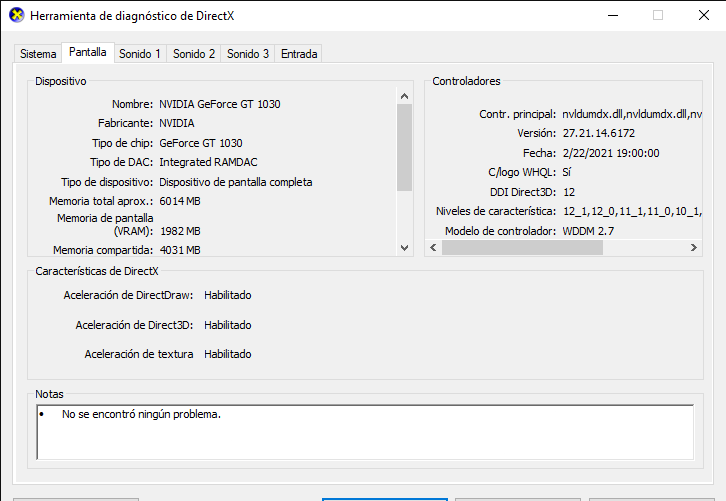Click "Dispositivo de pantalla completa" value
The height and width of the screenshot is (501, 726).
236,182
